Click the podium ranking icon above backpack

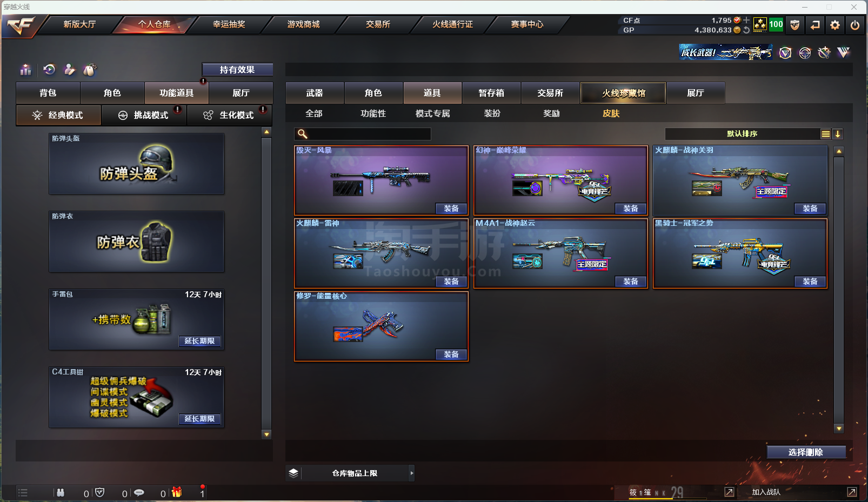pyautogui.click(x=25, y=70)
